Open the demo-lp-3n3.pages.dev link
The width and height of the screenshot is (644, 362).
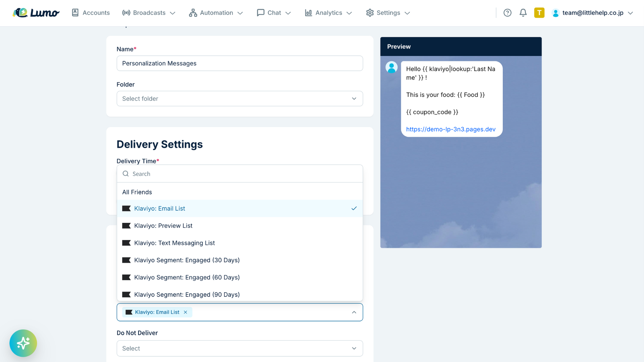click(450, 129)
